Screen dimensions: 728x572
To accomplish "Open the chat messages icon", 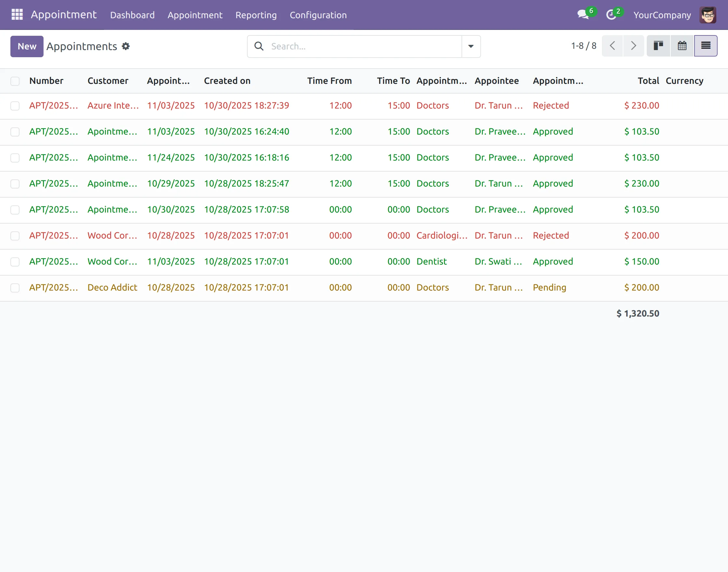I will (583, 14).
